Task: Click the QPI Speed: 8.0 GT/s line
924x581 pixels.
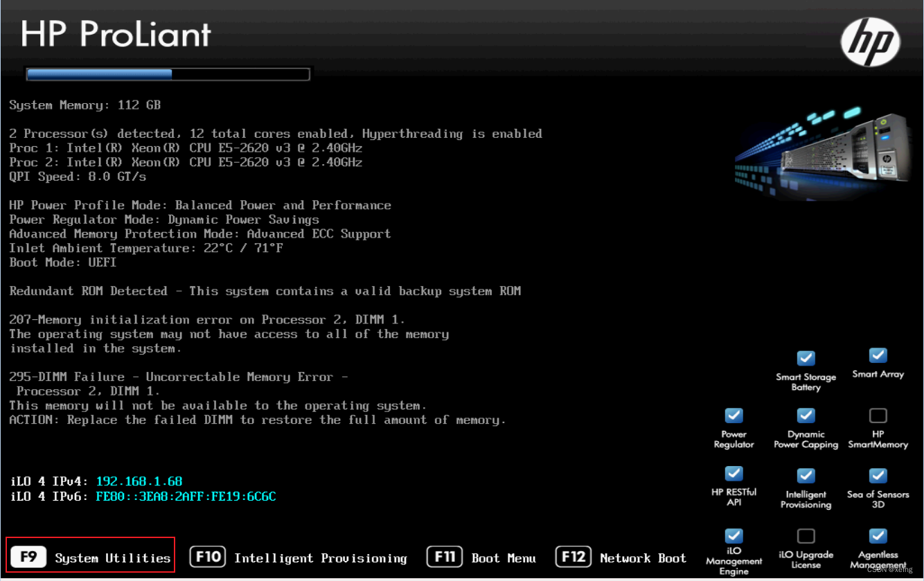Action: click(x=78, y=177)
